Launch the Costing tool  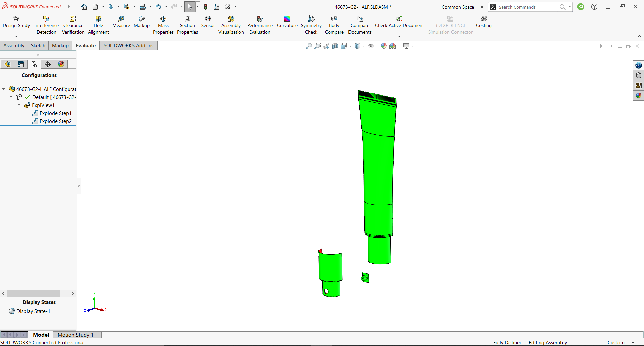483,23
